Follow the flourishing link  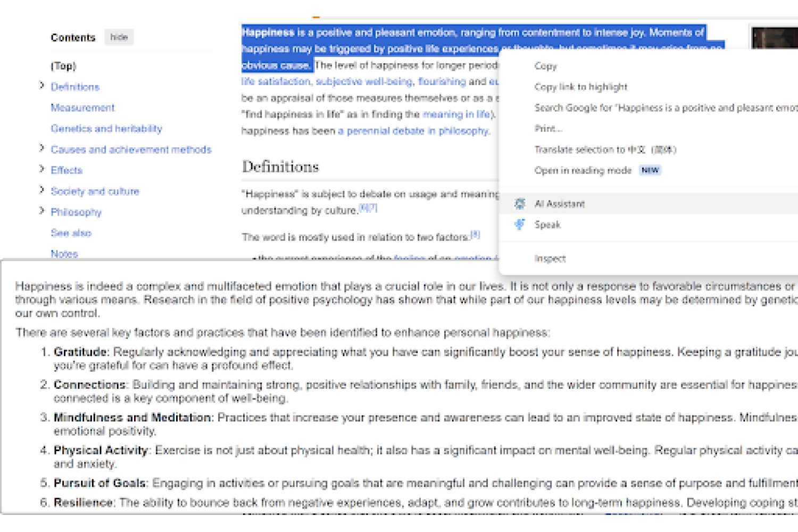[x=442, y=81]
